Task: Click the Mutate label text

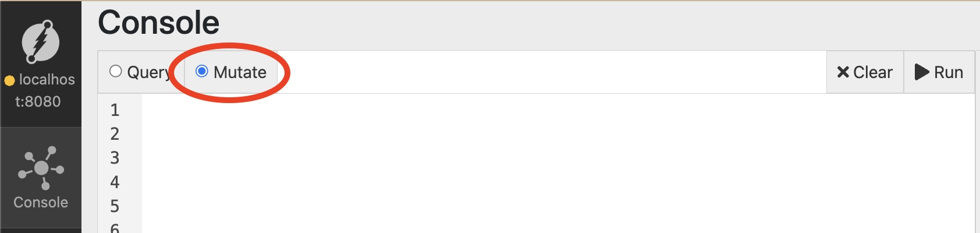Action: click(240, 72)
